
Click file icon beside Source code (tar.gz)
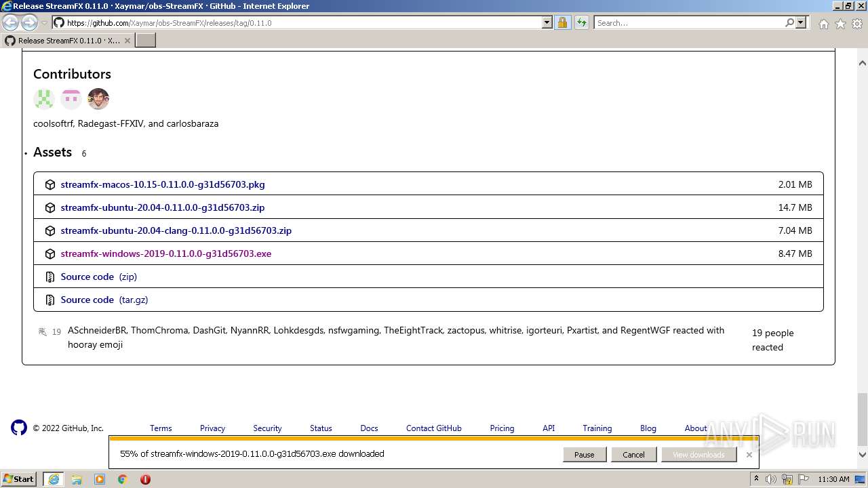click(x=50, y=300)
